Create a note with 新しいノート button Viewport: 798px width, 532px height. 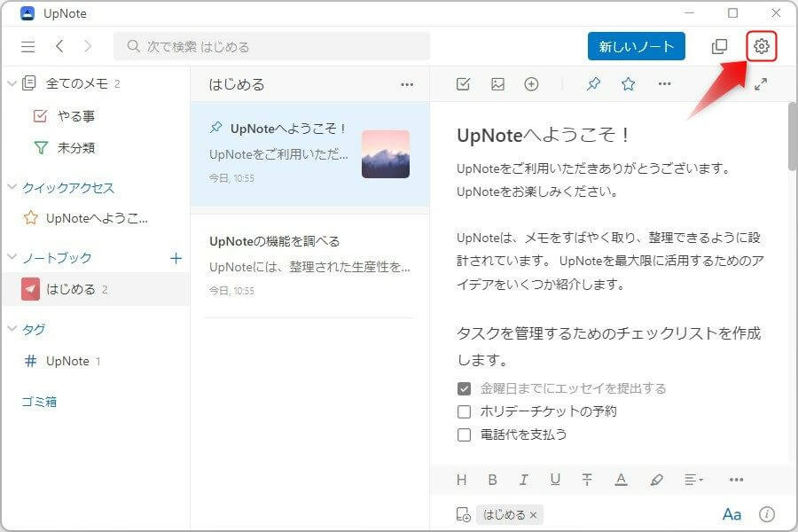[x=636, y=46]
